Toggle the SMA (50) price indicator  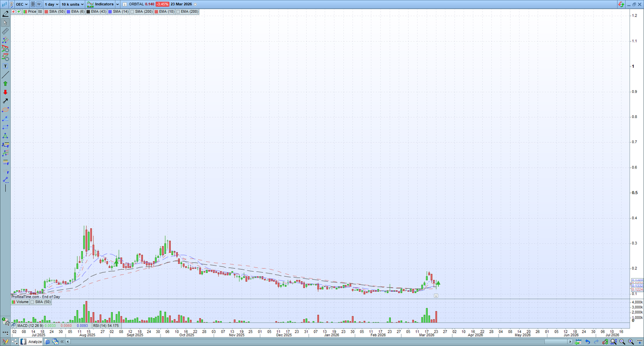(x=54, y=11)
